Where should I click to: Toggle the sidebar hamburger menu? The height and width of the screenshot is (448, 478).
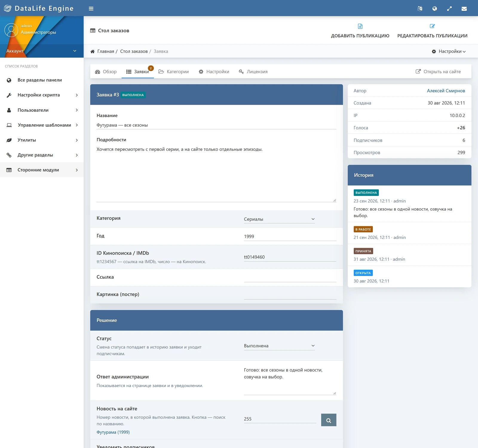tap(91, 9)
